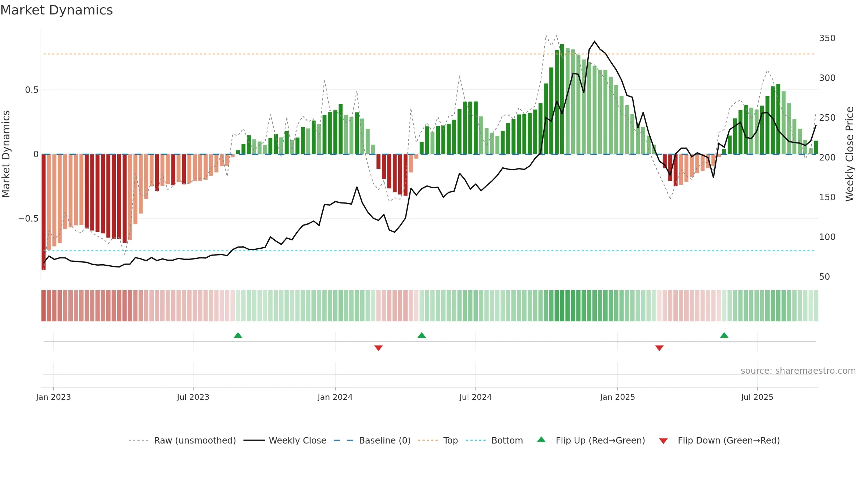The image size is (868, 488).
Task: Click the 0 left axis tick label
Action: pyautogui.click(x=36, y=154)
